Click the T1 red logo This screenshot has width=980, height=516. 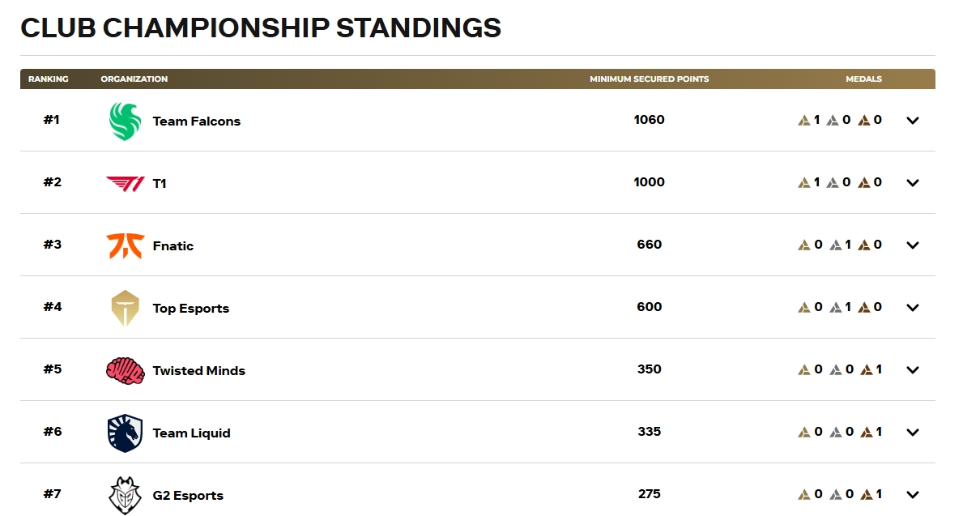[125, 184]
